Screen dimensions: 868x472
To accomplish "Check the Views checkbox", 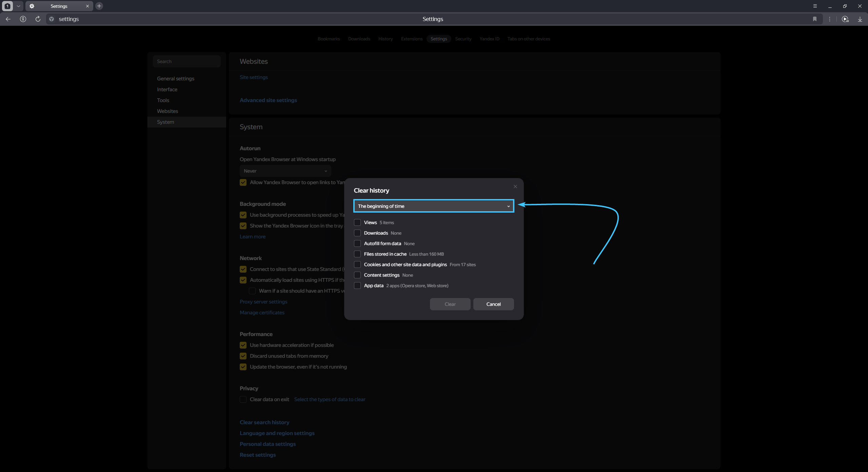I will 357,222.
